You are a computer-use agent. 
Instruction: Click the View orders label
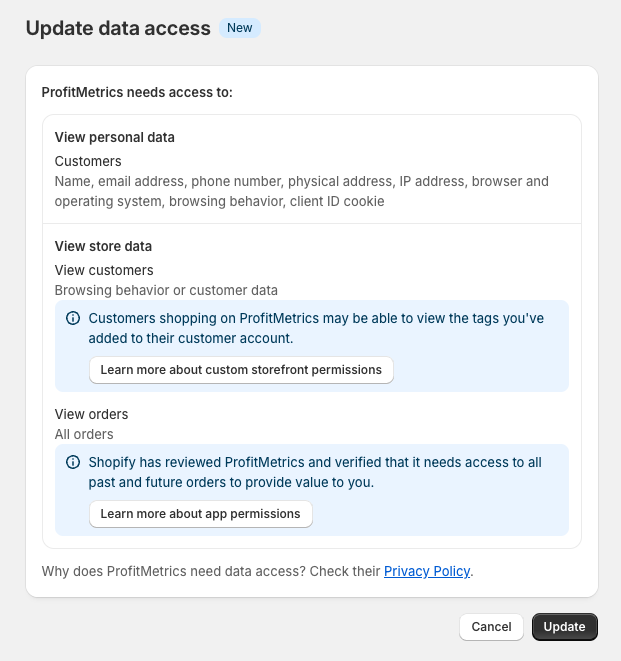pyautogui.click(x=91, y=414)
